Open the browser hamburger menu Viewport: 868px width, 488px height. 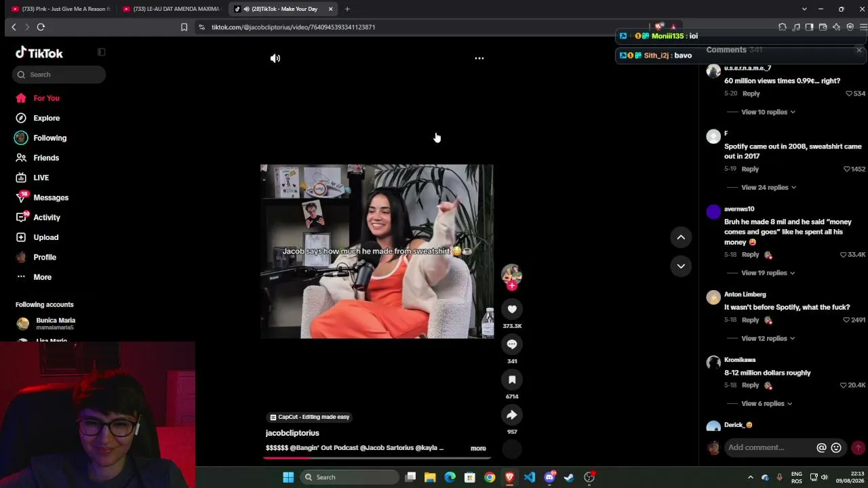[863, 27]
